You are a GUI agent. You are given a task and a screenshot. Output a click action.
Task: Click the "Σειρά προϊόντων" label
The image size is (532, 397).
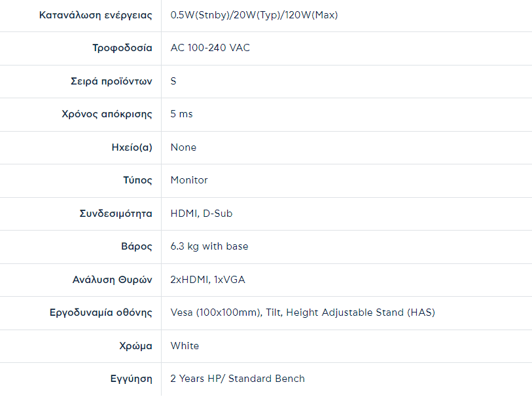[x=111, y=81]
